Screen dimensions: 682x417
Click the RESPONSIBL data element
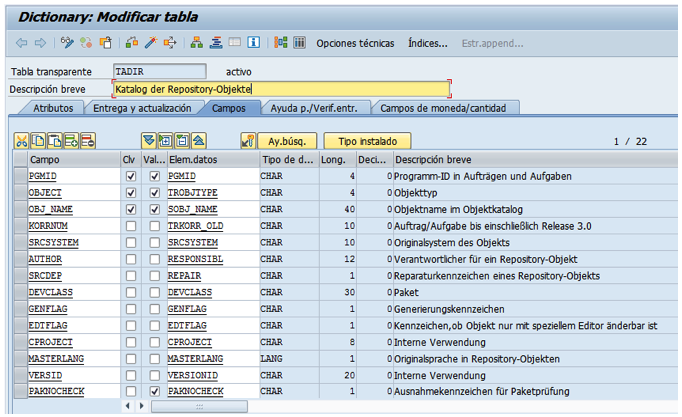195,259
